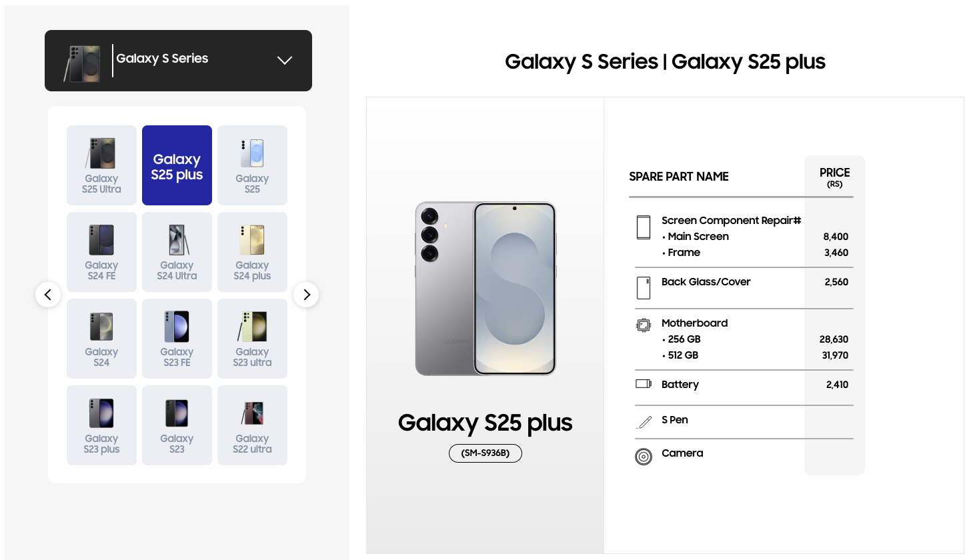Select the Galaxy S25 Ultra tile
This screenshot has width=971, height=560.
[101, 165]
